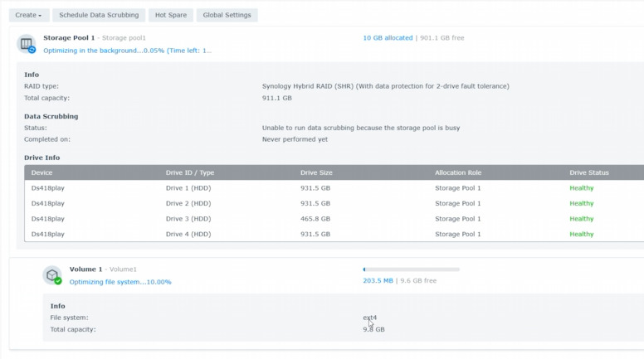The image size is (644, 359).
Task: Click Ds418play device in Drive 1 row
Action: [47, 188]
